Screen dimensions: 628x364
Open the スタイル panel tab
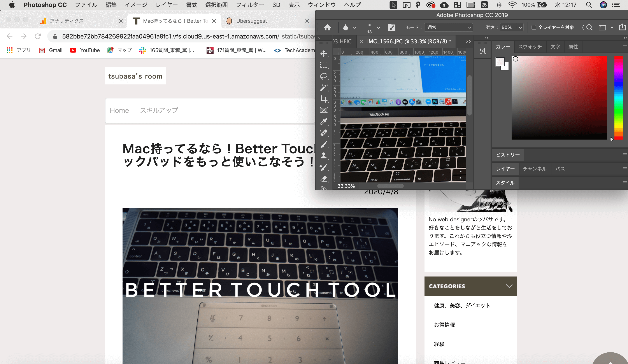point(505,183)
